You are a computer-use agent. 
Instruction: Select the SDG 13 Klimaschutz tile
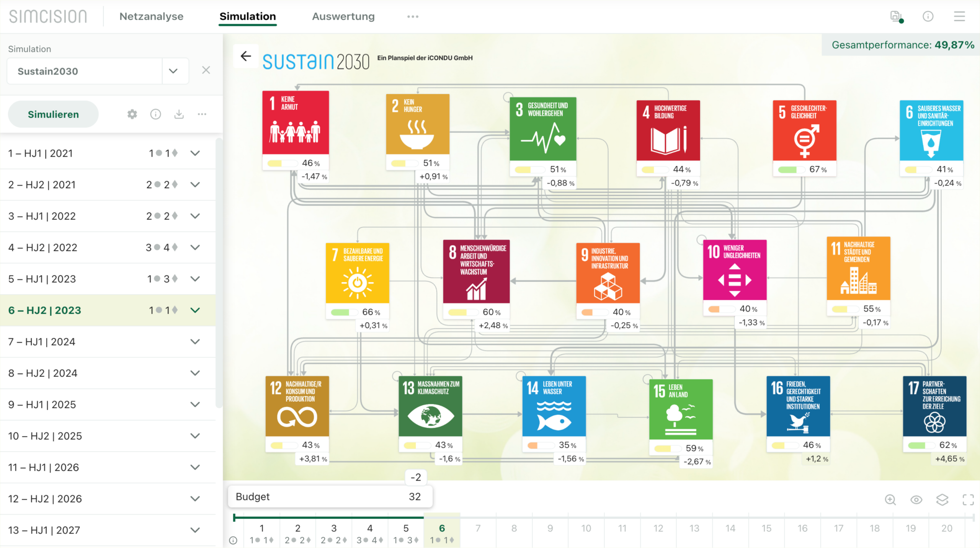tap(430, 406)
